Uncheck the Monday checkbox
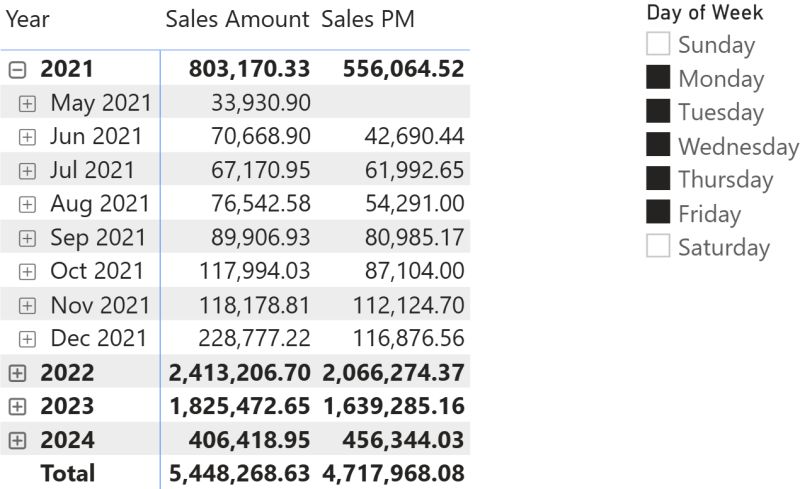 click(x=658, y=78)
